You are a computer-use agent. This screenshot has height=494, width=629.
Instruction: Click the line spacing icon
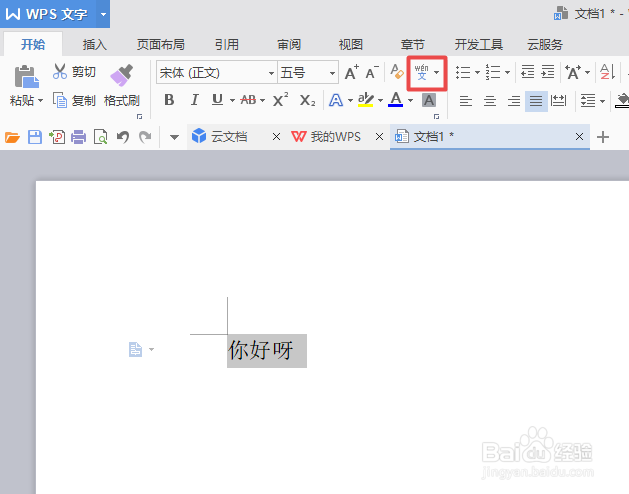pos(588,100)
